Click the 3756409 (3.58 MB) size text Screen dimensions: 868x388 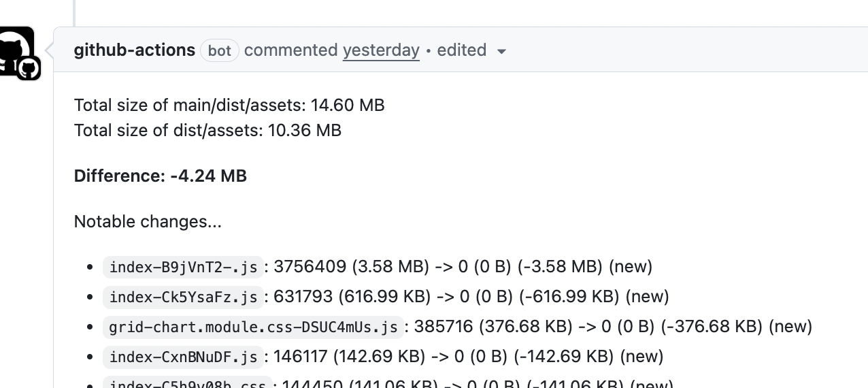pyautogui.click(x=351, y=267)
